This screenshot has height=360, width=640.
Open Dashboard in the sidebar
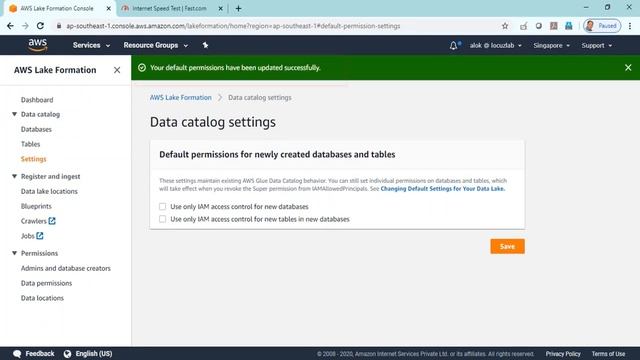pos(37,100)
